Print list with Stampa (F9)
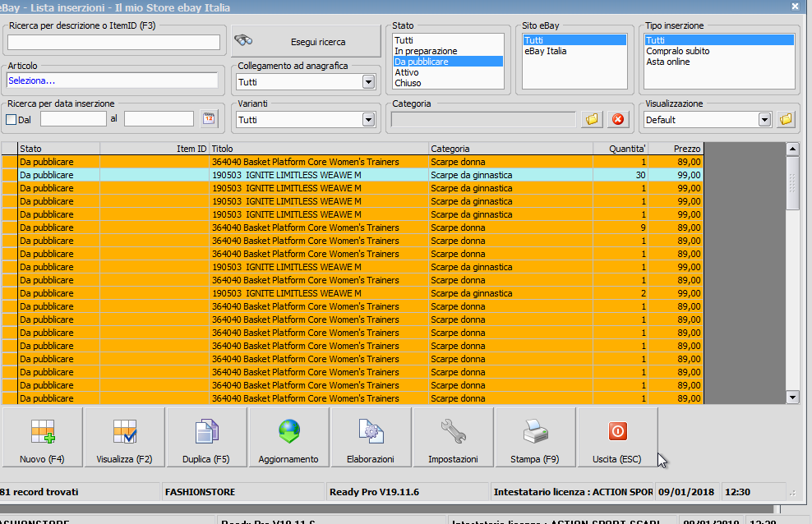This screenshot has width=812, height=524. [536, 438]
